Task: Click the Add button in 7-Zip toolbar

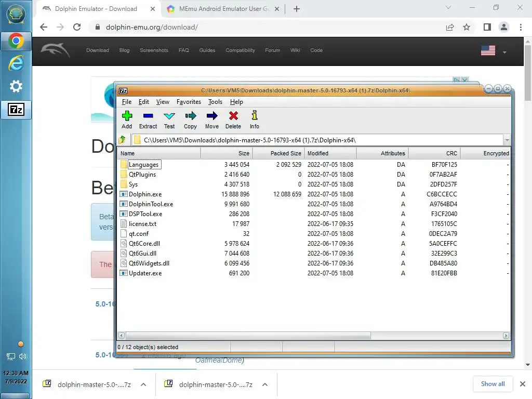Action: pyautogui.click(x=127, y=120)
